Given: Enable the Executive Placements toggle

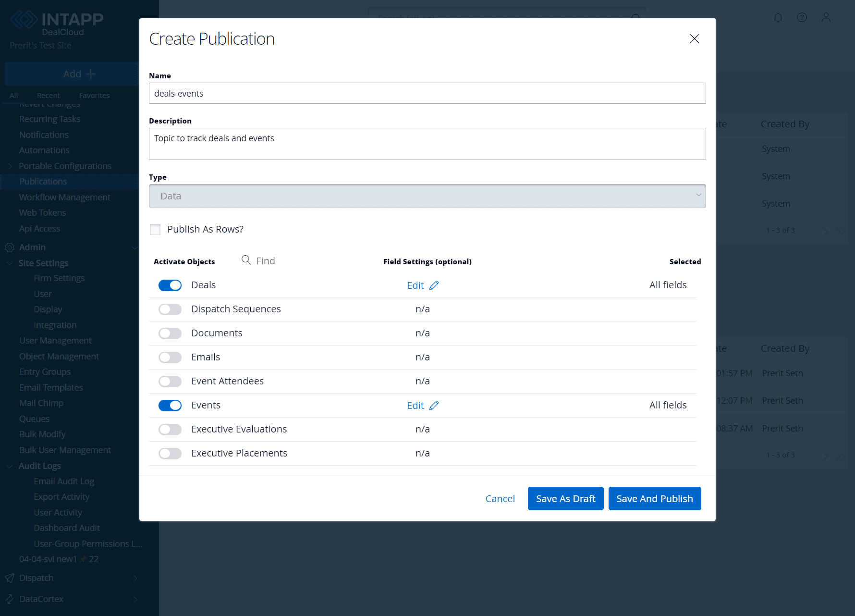Looking at the screenshot, I should 170,454.
